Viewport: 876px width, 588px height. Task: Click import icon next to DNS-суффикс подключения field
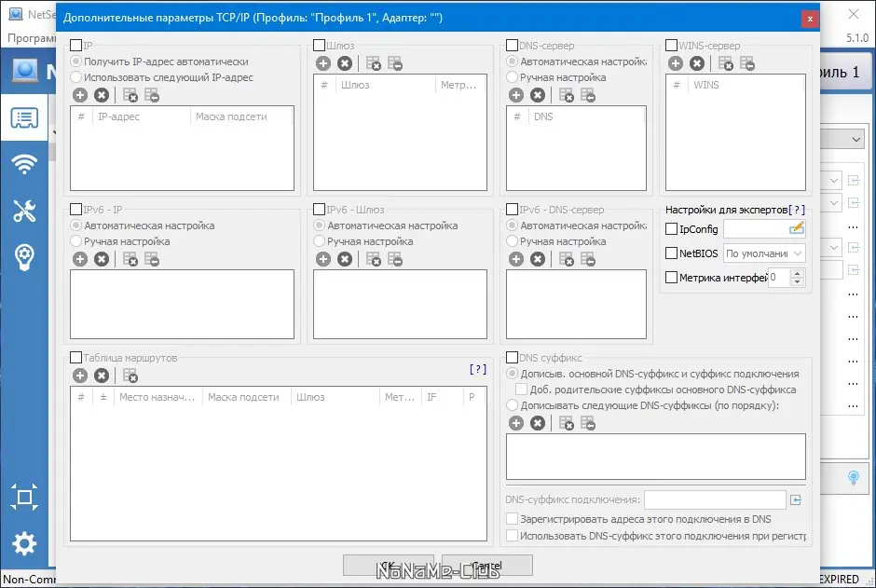point(796,499)
